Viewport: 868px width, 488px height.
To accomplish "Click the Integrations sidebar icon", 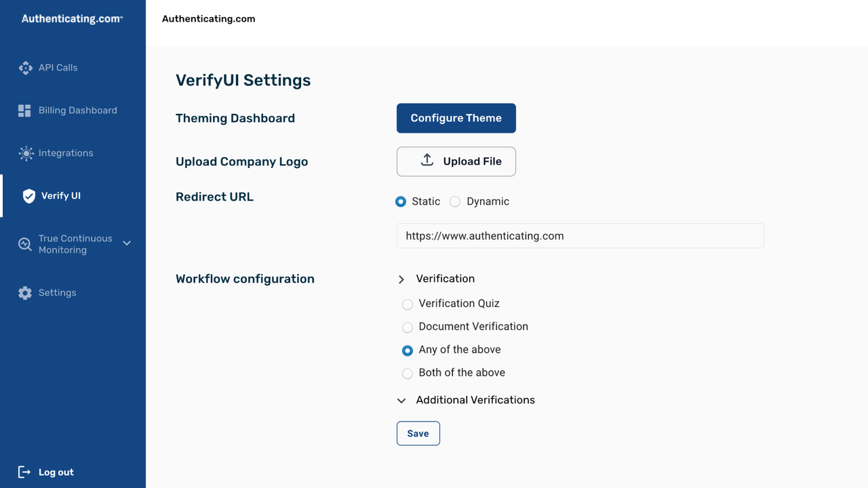I will 26,153.
